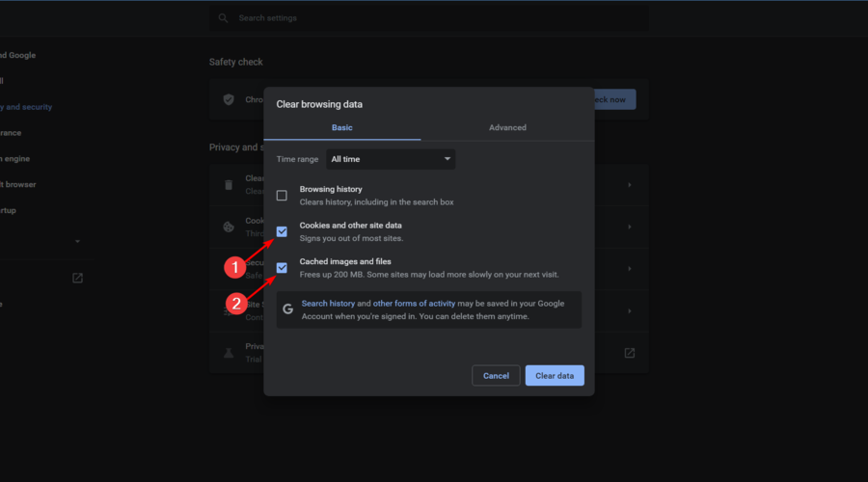
Task: Click 'Clears history, including in the search box' text
Action: (x=376, y=202)
